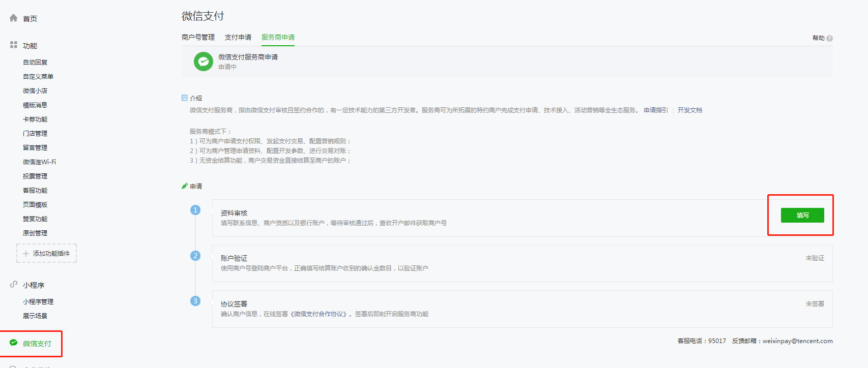Click the 未签署 status text
The width and height of the screenshot is (868, 368).
point(815,304)
